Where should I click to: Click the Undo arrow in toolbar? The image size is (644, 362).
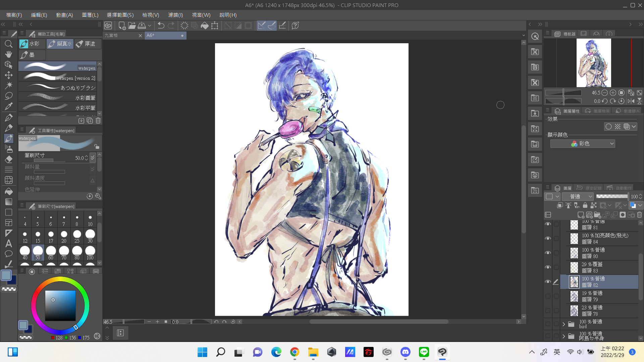pyautogui.click(x=161, y=25)
